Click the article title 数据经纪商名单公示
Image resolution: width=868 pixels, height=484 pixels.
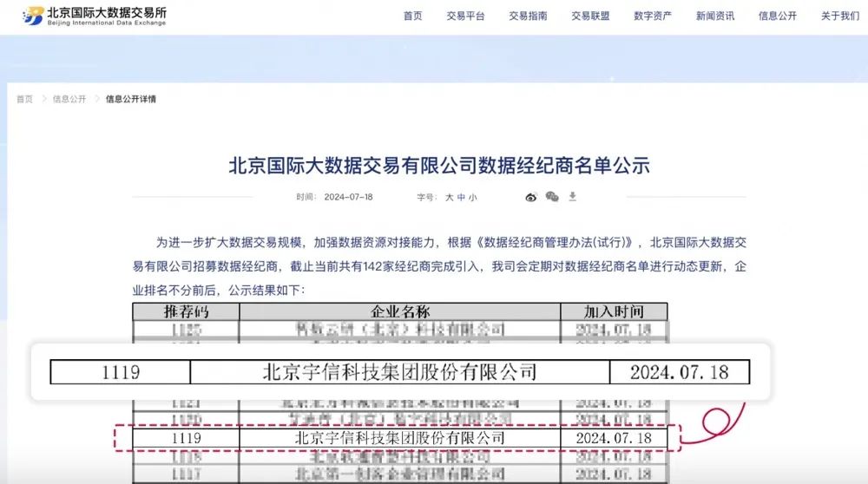coord(439,166)
